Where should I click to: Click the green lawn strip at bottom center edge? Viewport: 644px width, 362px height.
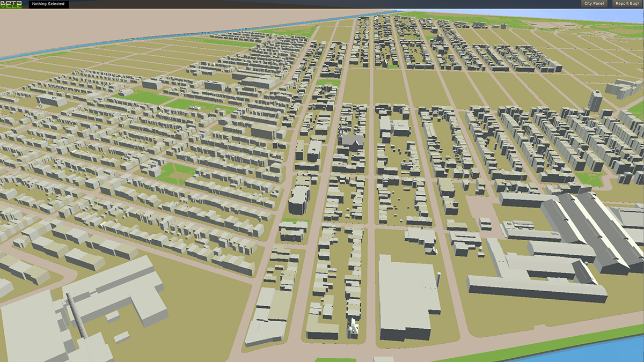click(x=335, y=359)
